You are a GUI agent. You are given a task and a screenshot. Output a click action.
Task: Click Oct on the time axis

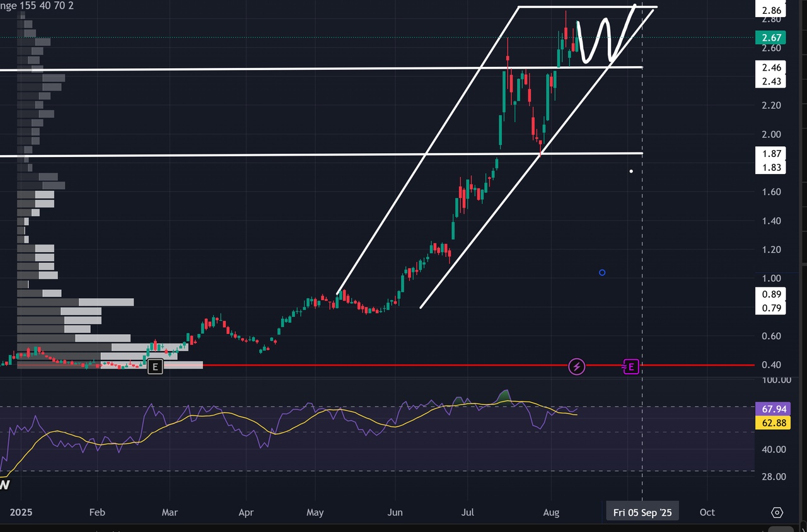point(707,512)
